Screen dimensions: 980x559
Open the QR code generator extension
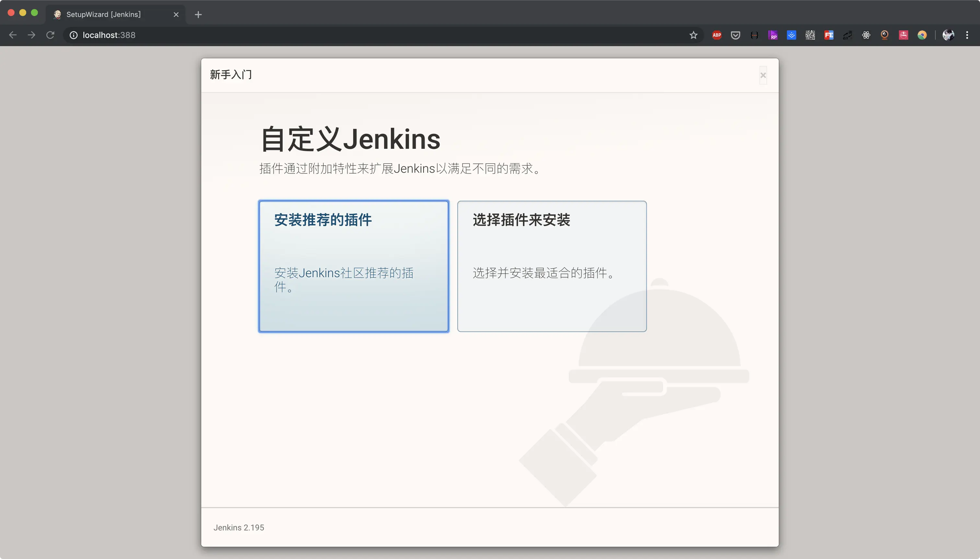tap(810, 35)
